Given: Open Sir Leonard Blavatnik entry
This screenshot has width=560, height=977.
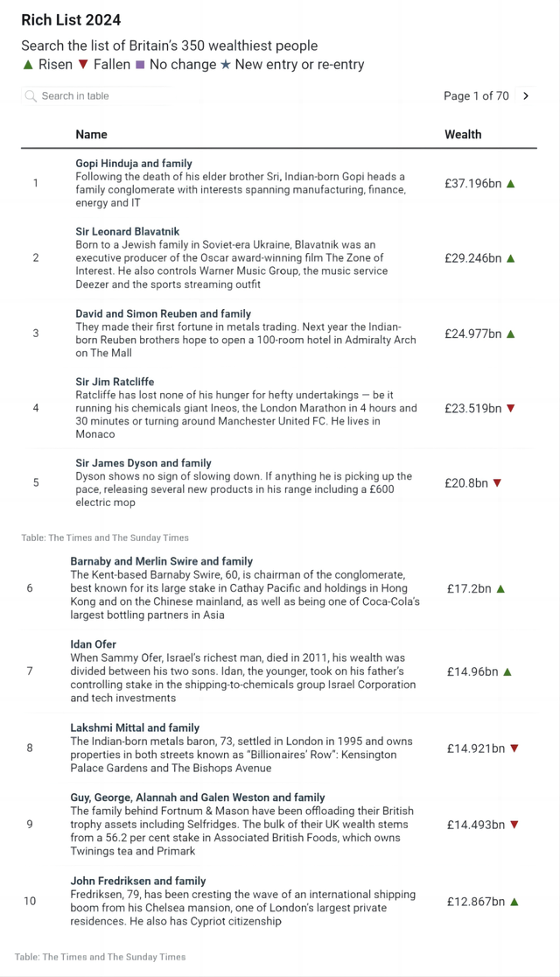Looking at the screenshot, I should coord(128,232).
